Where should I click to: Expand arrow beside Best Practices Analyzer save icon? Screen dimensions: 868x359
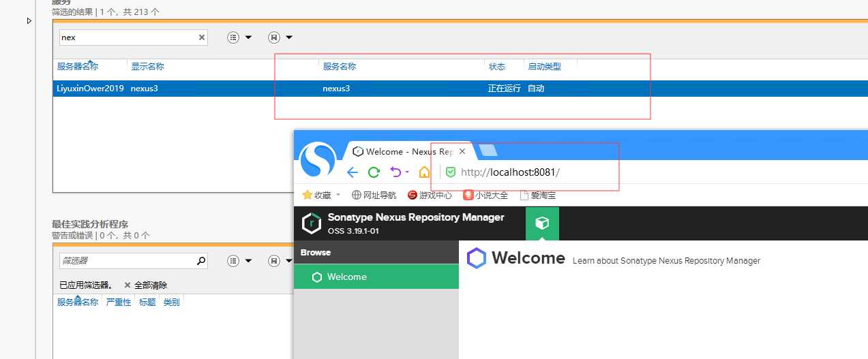click(x=289, y=260)
